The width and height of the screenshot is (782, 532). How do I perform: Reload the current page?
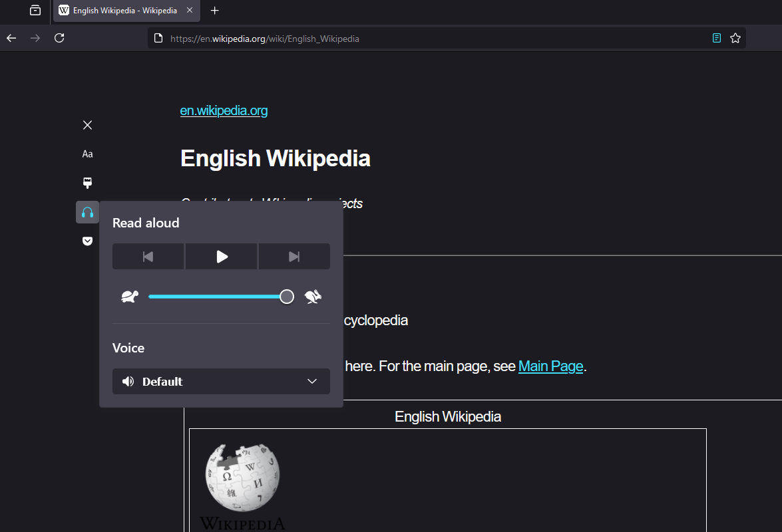59,39
